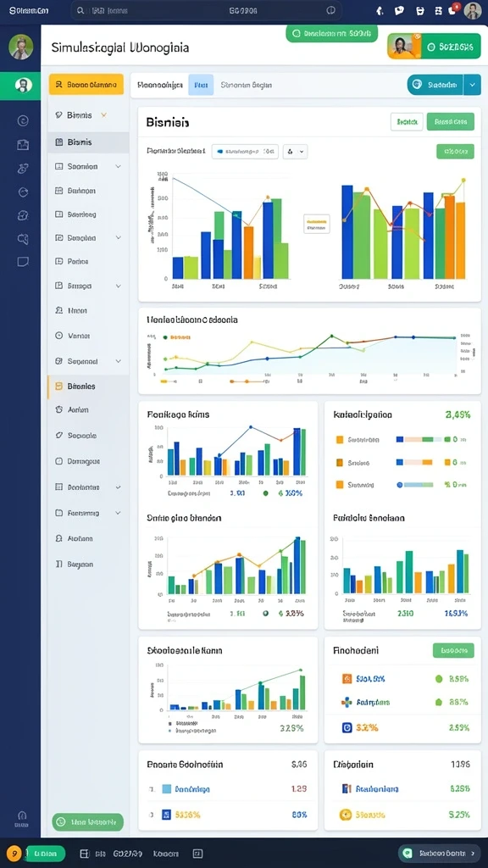Click the grid icon in the bottom bar

click(x=84, y=854)
